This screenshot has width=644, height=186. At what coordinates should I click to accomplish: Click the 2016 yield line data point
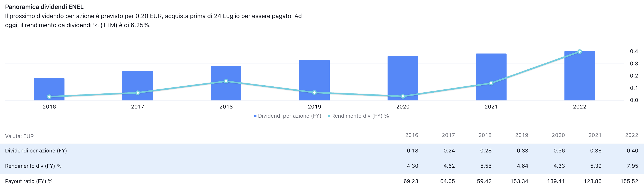pyautogui.click(x=49, y=97)
